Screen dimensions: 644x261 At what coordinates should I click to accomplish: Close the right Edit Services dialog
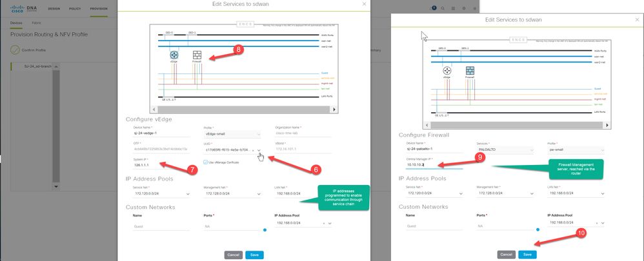pos(638,19)
